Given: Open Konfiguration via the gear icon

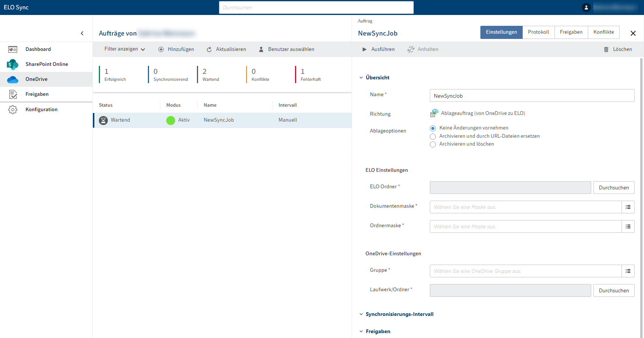Looking at the screenshot, I should 13,109.
